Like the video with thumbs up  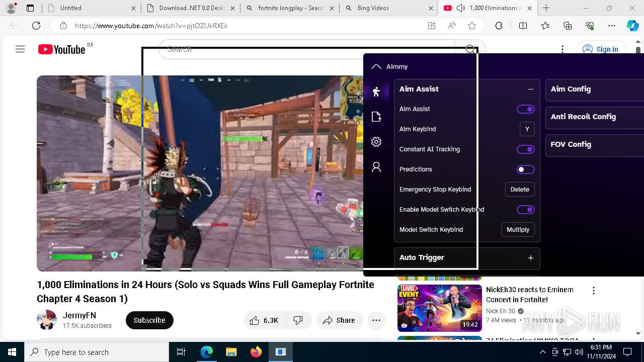[x=265, y=320]
